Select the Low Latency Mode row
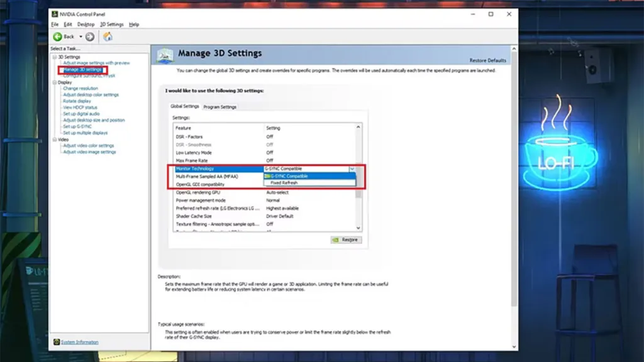The image size is (644, 362). pos(265,153)
